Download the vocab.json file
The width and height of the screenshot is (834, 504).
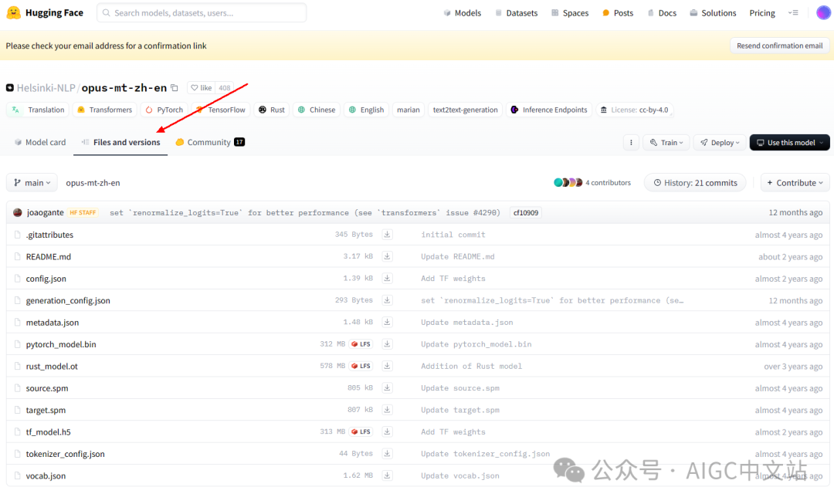click(387, 475)
